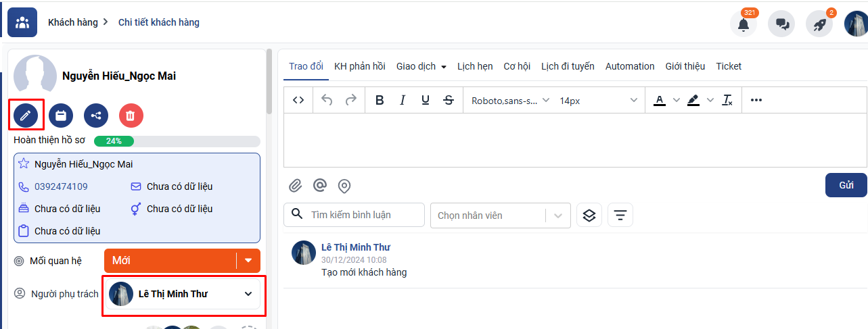Click the Gửi send button

pos(846,185)
